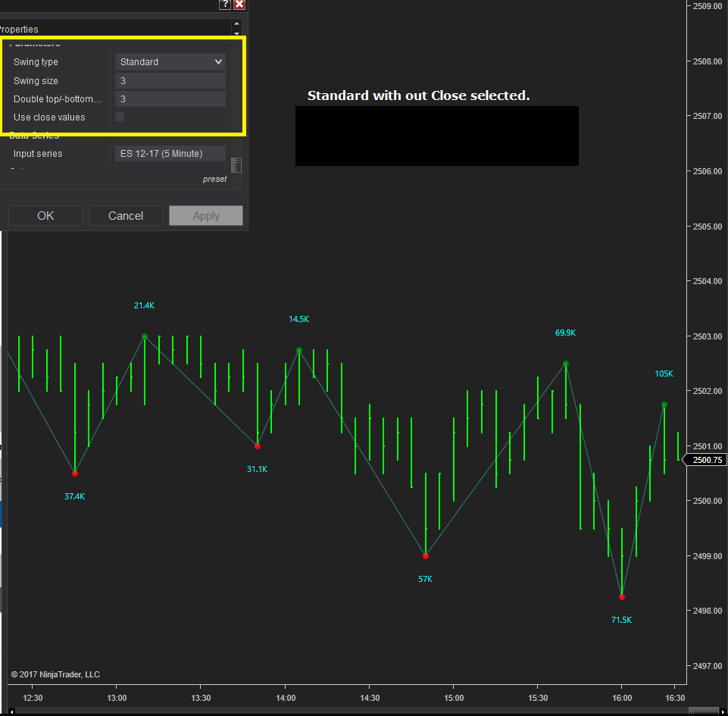Click the red swing low dot above 57K
The height and width of the screenshot is (716, 728).
(426, 556)
